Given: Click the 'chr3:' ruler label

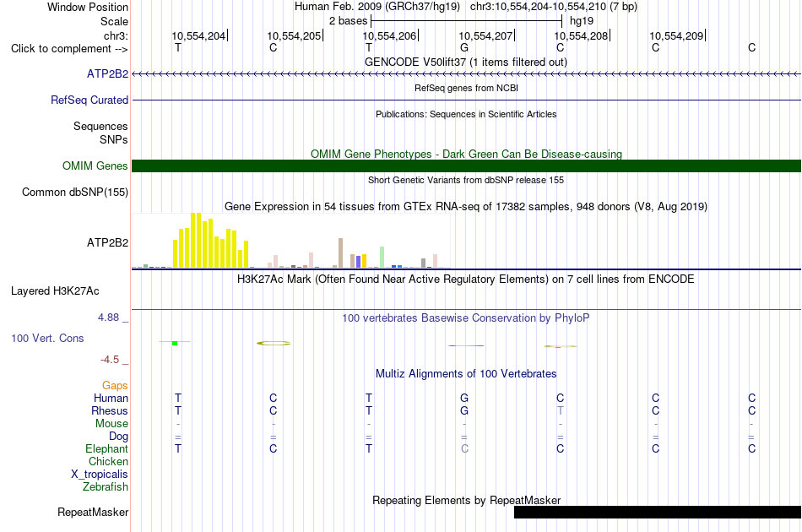Looking at the screenshot, I should click(x=116, y=35).
